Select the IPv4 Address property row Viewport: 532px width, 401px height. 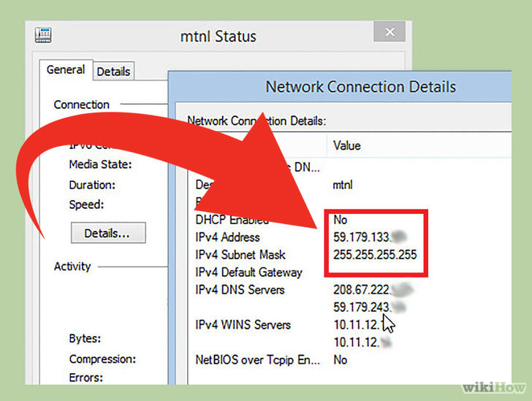pos(350,237)
